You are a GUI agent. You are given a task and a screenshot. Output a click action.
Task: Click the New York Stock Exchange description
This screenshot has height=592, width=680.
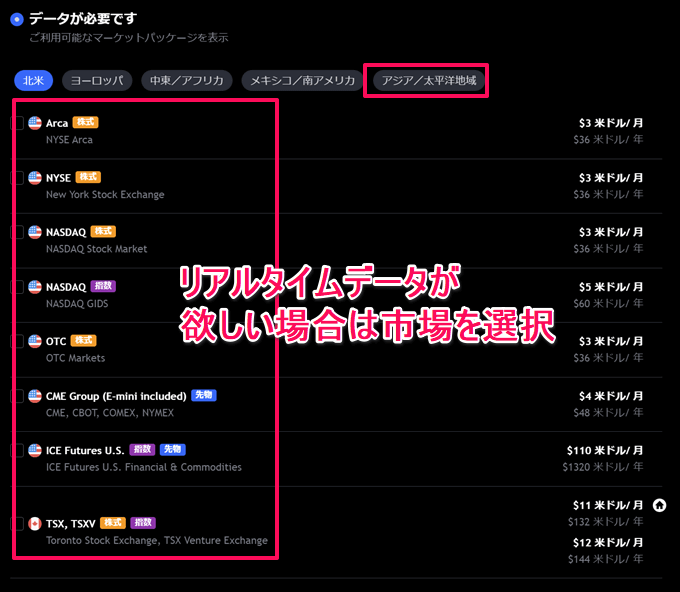coord(105,195)
